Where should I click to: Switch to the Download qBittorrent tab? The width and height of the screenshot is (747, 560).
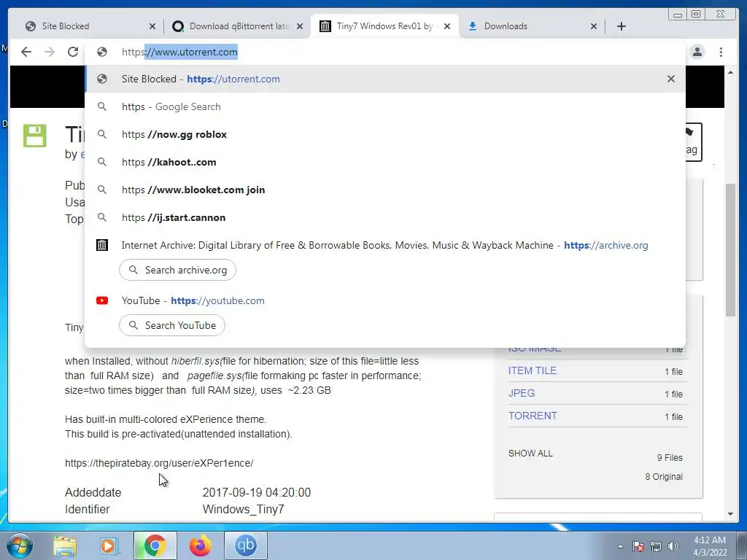click(233, 26)
